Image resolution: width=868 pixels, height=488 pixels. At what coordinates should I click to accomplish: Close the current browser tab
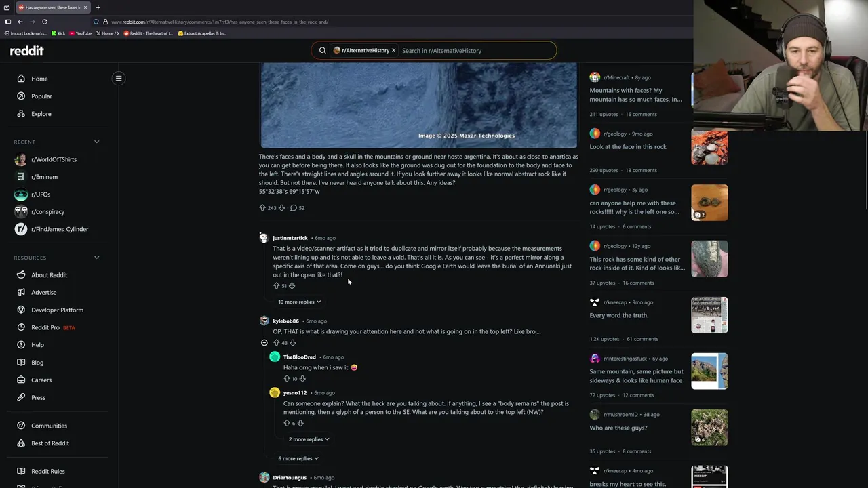coord(85,7)
